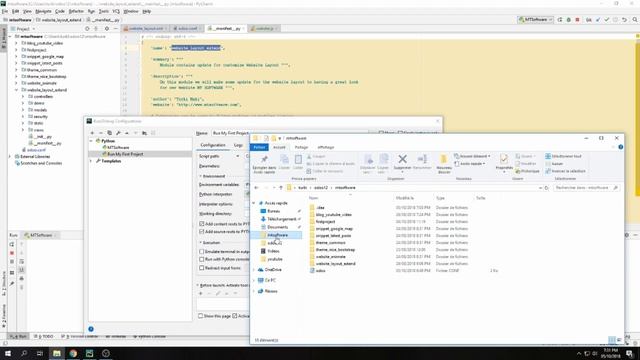Viewport: 640px width, 360px height.
Task: Collapse Accès rapide in Explorer navigation pane
Action: (x=254, y=203)
